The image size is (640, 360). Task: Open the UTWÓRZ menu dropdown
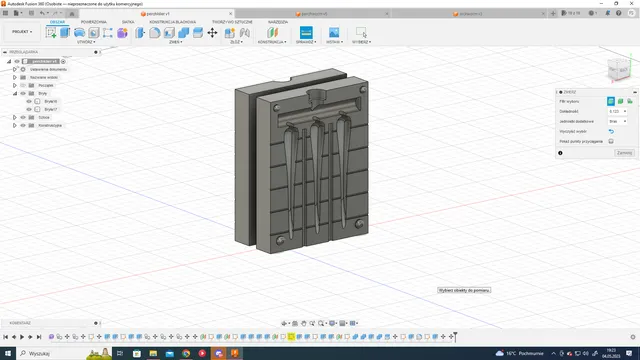tap(86, 42)
